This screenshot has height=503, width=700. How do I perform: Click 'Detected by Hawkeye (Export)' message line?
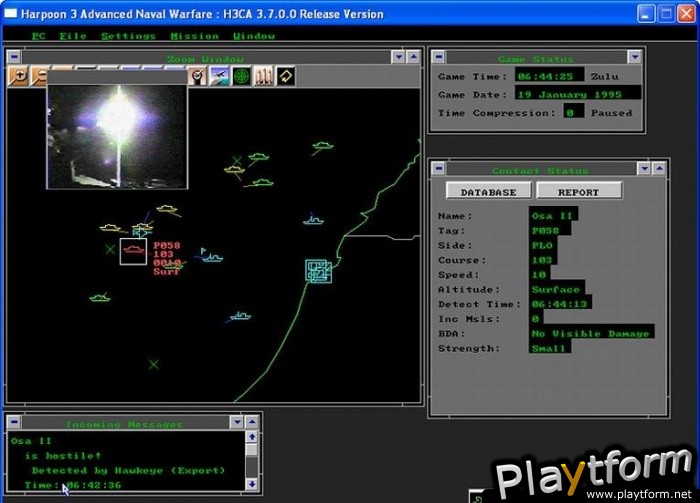click(x=128, y=470)
